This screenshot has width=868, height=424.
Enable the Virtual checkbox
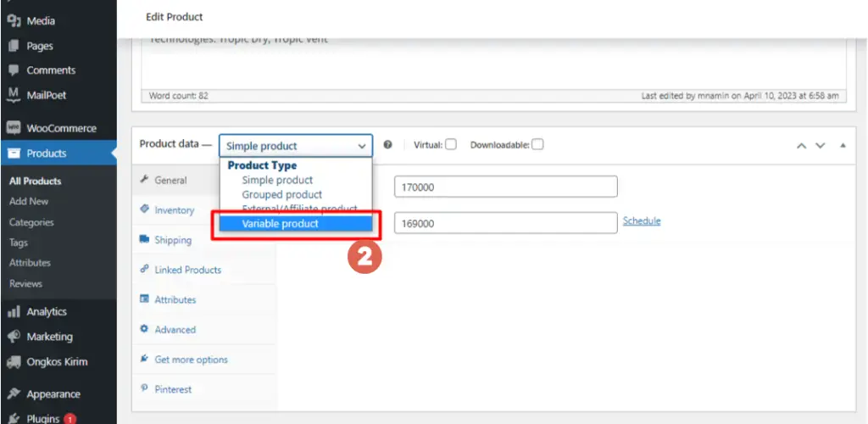pos(451,144)
